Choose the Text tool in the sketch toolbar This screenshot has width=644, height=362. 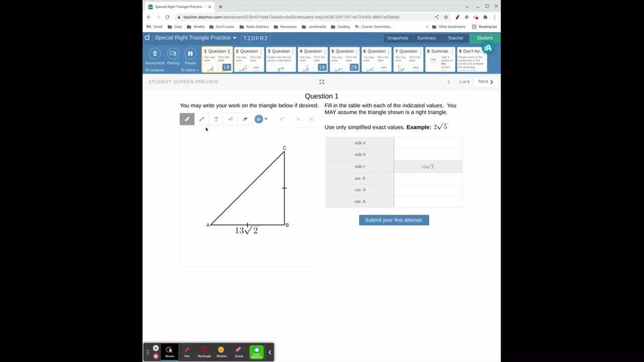216,119
